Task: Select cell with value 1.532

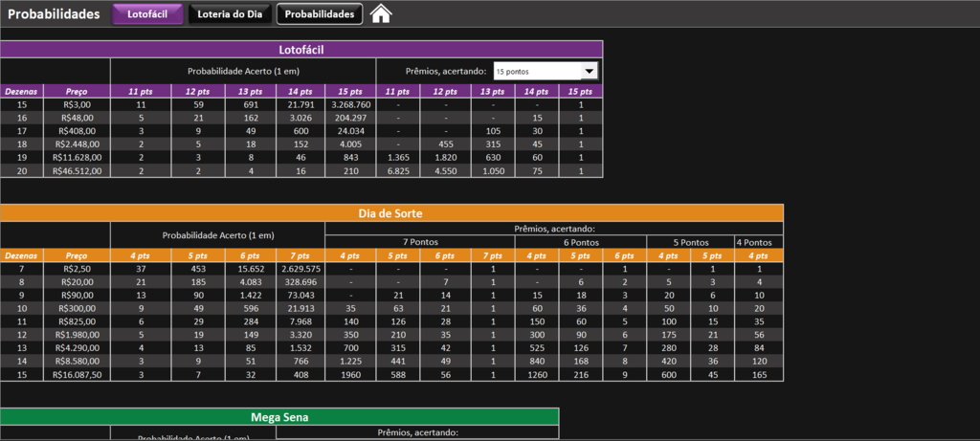Action: [x=301, y=347]
